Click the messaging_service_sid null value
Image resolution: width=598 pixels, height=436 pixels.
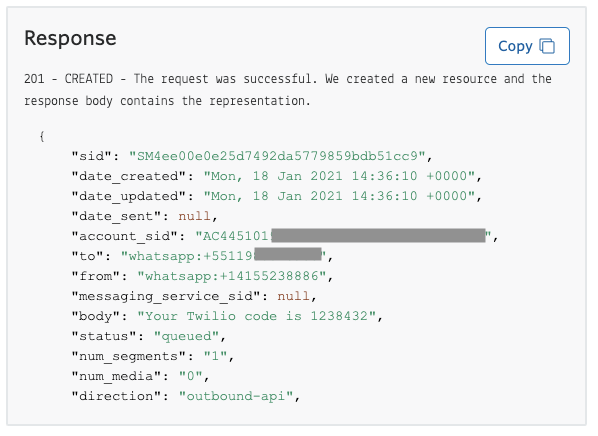coord(293,296)
